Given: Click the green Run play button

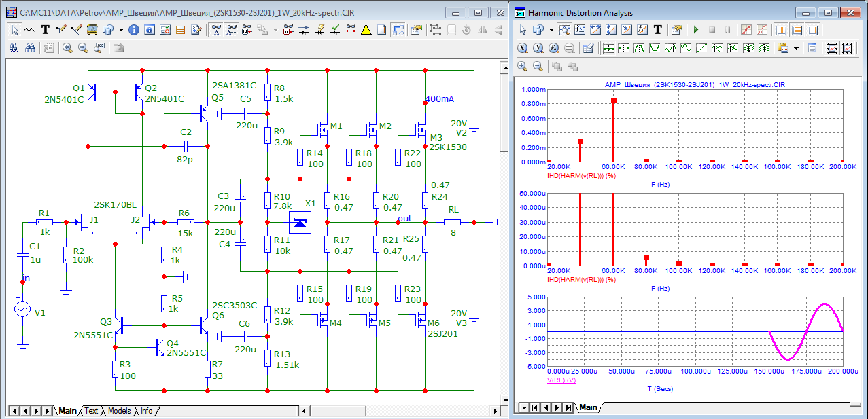Looking at the screenshot, I should (695, 30).
